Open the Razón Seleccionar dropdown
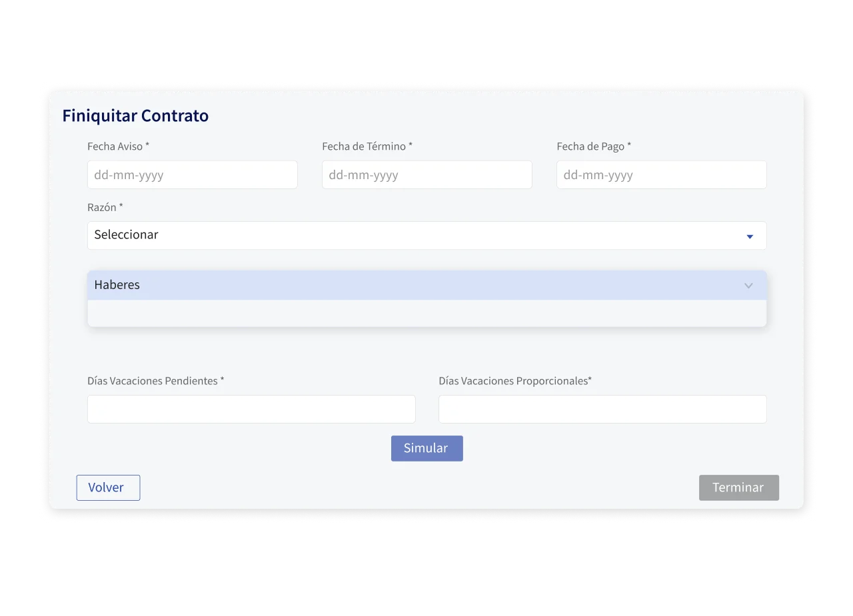Viewport: 853px width, 616px height. [x=426, y=236]
